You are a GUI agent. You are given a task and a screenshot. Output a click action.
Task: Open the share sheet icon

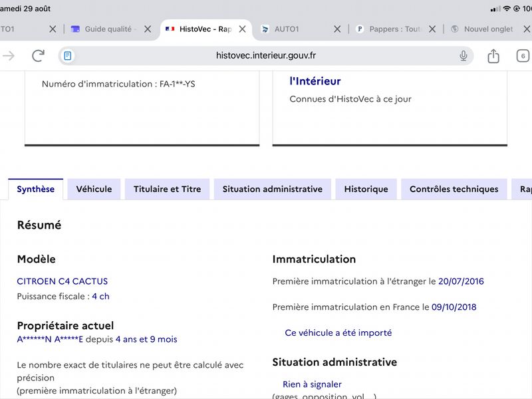pyautogui.click(x=493, y=56)
